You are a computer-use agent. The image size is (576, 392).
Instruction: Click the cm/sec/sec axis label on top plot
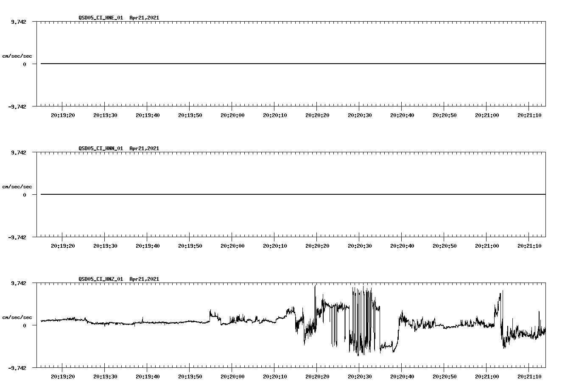click(x=17, y=55)
